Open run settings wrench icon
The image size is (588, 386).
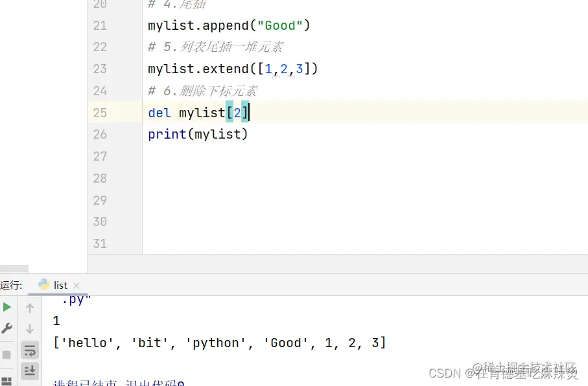tap(6, 328)
